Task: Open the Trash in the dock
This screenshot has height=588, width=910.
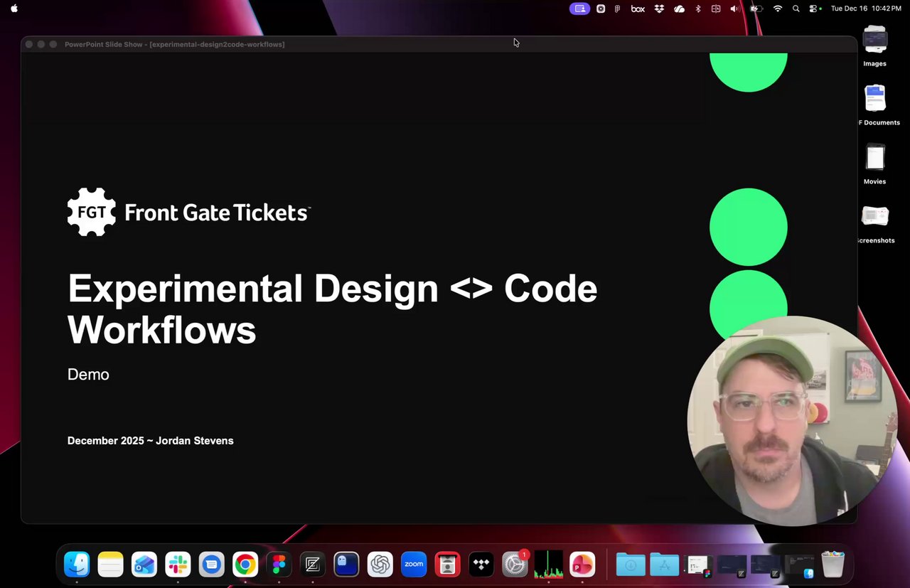Action: coord(833,565)
